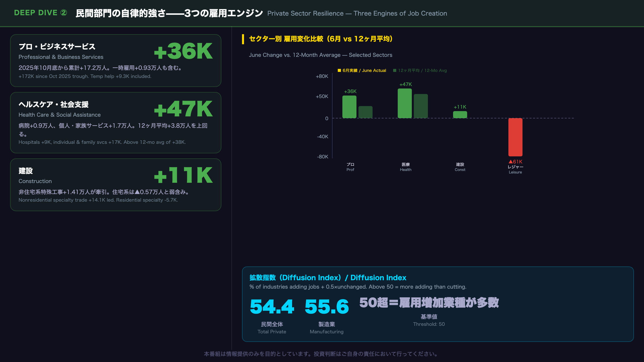Screen dimensions: 644x362
Task: Click the -80K y-axis label
Action: click(x=323, y=157)
